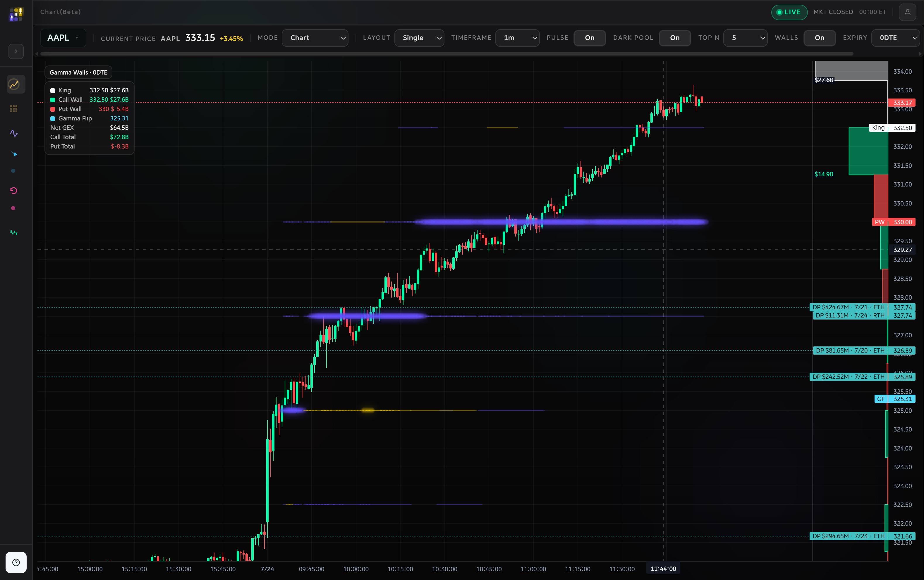Click the PW 330.00 put wall label
This screenshot has width=924, height=580.
click(x=894, y=222)
